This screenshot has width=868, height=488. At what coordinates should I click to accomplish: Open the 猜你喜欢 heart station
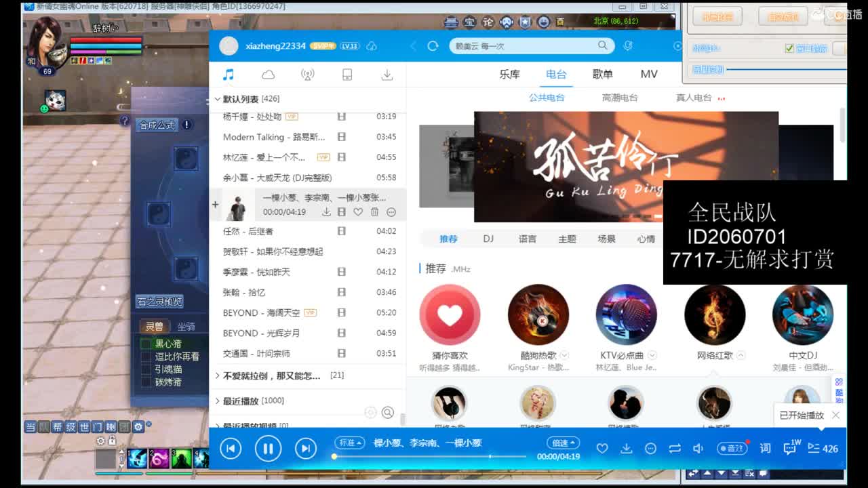click(450, 314)
